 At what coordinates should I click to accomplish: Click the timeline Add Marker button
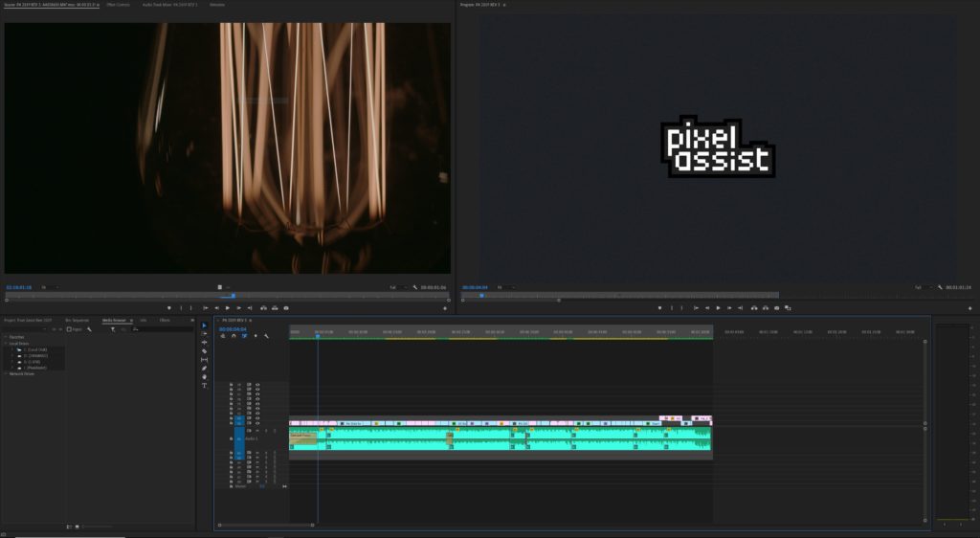255,336
